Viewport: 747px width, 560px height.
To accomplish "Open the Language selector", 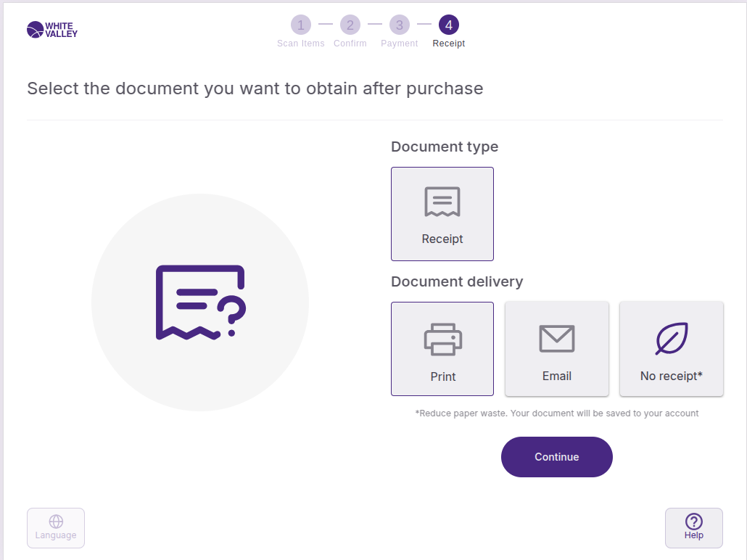I will coord(56,528).
